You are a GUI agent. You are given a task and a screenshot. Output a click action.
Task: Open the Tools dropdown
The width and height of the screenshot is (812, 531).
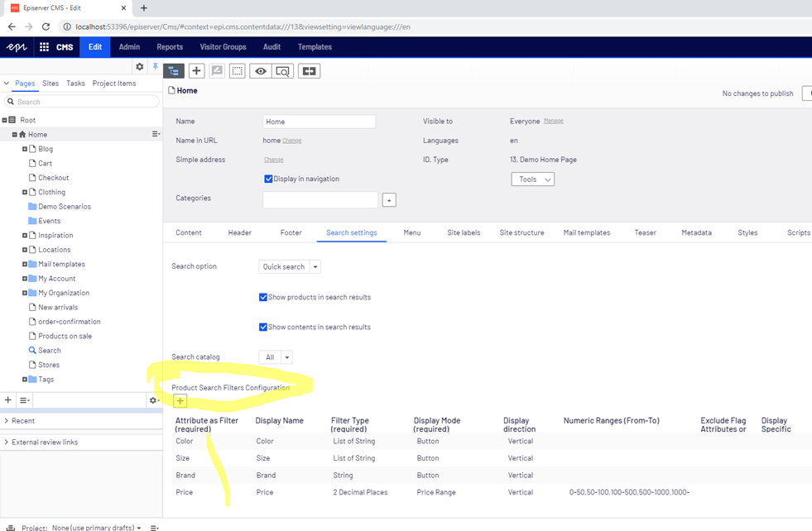click(533, 179)
